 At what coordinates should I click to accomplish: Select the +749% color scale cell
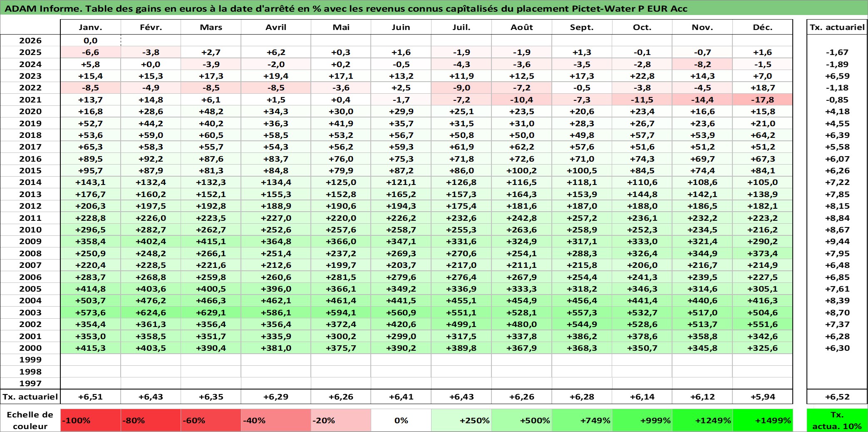[x=582, y=420]
